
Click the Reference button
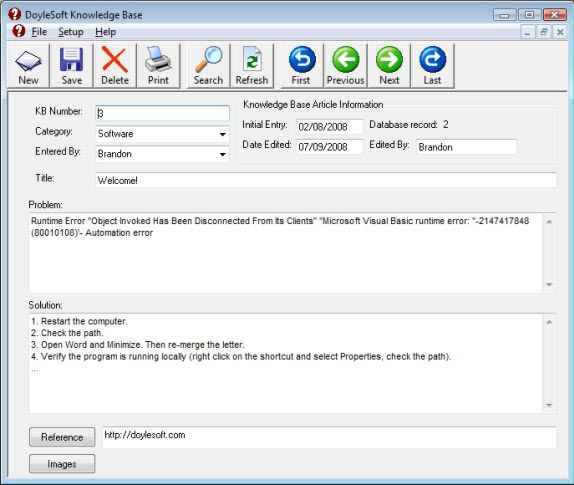tap(62, 437)
